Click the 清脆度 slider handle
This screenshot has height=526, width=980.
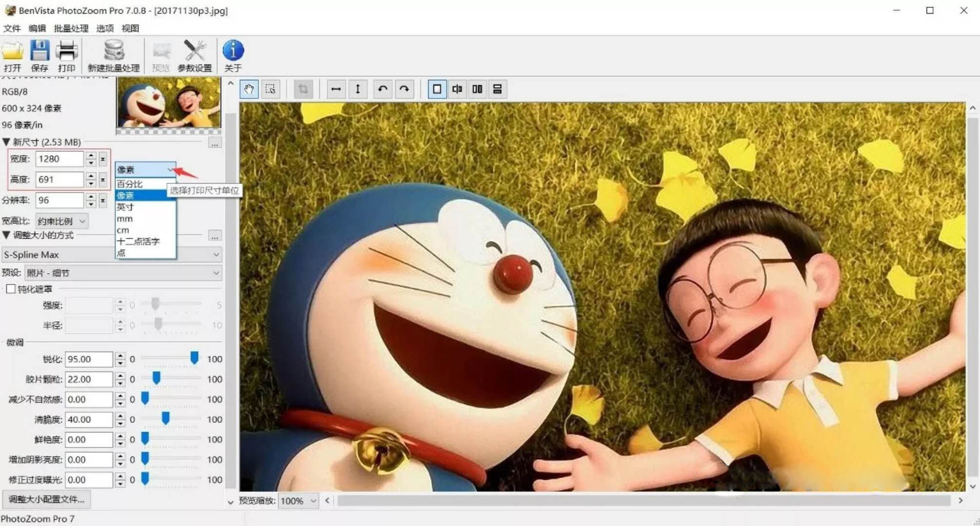166,418
